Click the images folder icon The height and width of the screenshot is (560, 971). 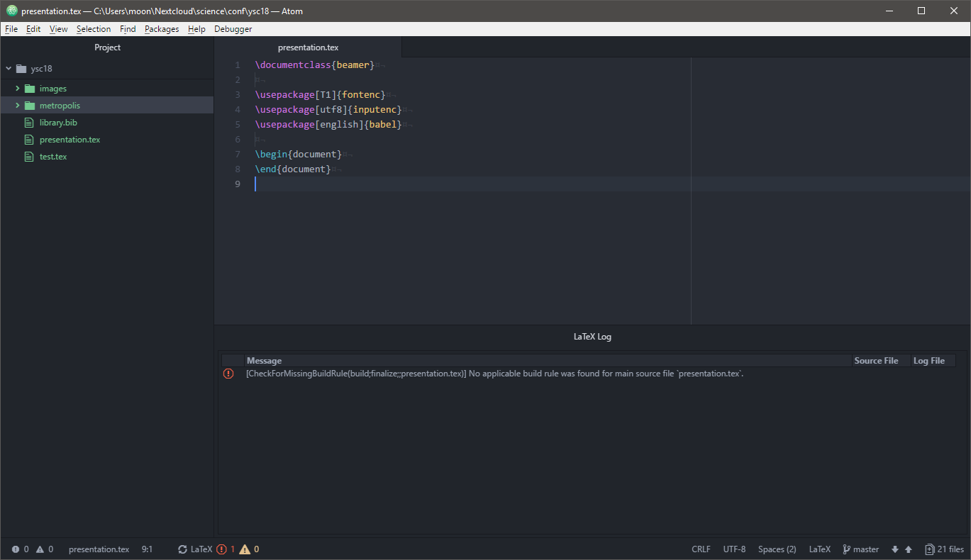[x=30, y=89]
